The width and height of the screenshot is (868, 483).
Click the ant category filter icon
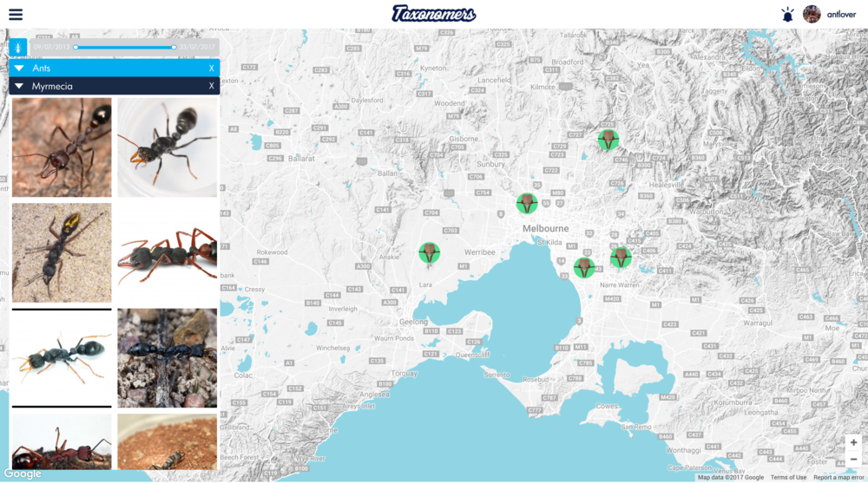pyautogui.click(x=18, y=46)
